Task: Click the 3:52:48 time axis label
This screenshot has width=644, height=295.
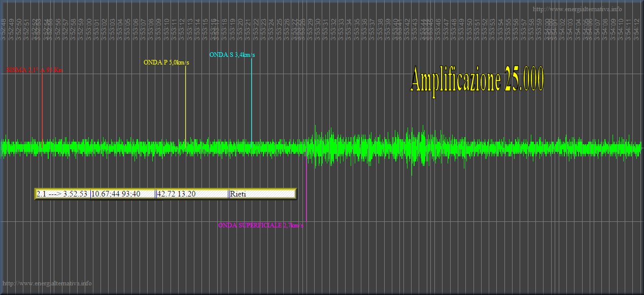Action: pos(4,29)
